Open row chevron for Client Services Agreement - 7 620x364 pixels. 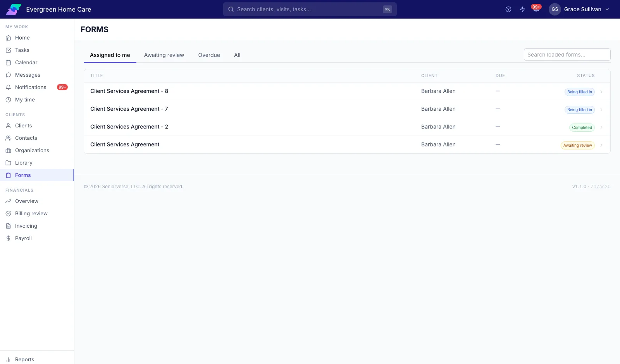(x=601, y=110)
